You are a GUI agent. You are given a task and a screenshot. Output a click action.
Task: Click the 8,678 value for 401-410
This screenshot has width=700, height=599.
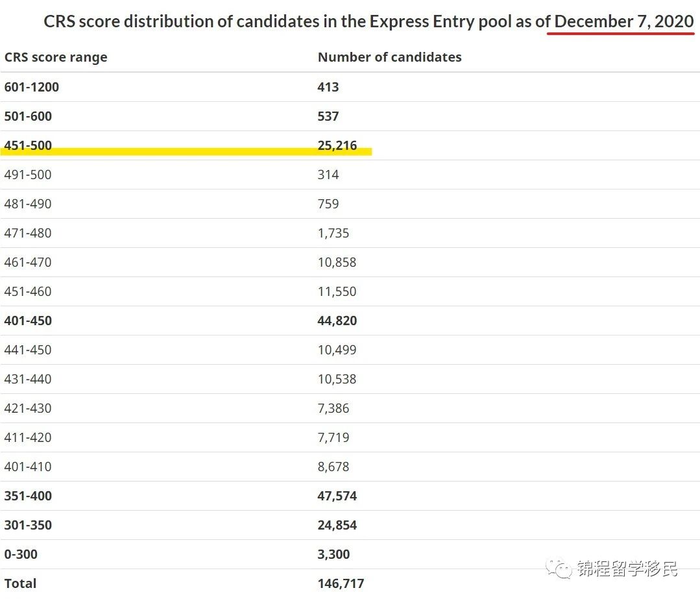click(333, 467)
